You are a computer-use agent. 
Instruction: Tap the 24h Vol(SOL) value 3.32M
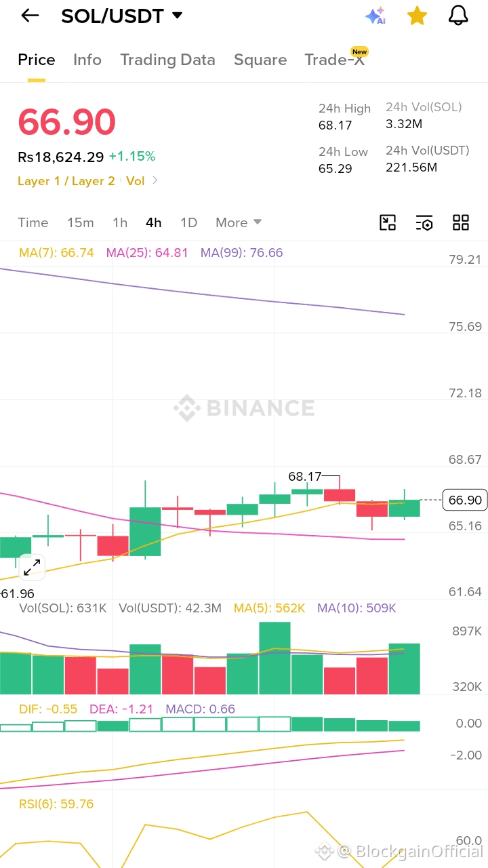(x=404, y=124)
